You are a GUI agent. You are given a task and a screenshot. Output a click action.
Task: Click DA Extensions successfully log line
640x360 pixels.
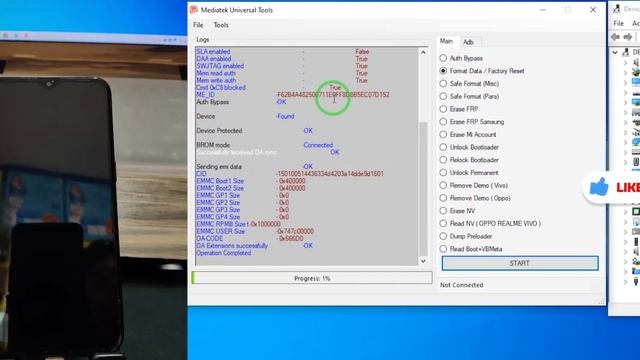click(x=254, y=246)
